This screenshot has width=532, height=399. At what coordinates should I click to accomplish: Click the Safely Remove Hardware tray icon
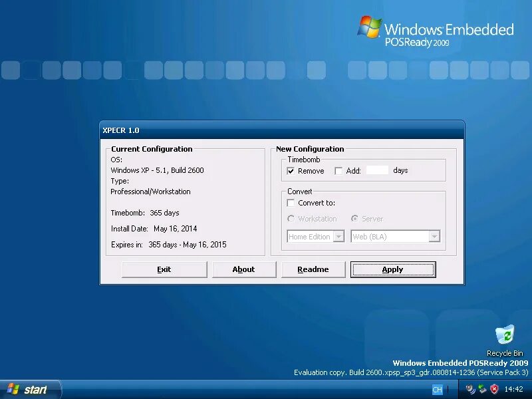coord(481,390)
